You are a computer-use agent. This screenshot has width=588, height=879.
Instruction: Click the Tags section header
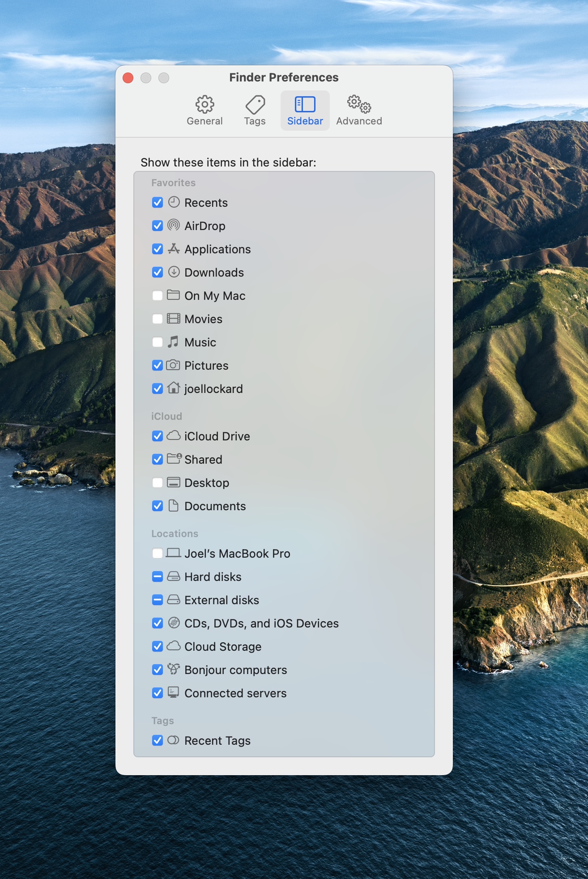pyautogui.click(x=162, y=721)
